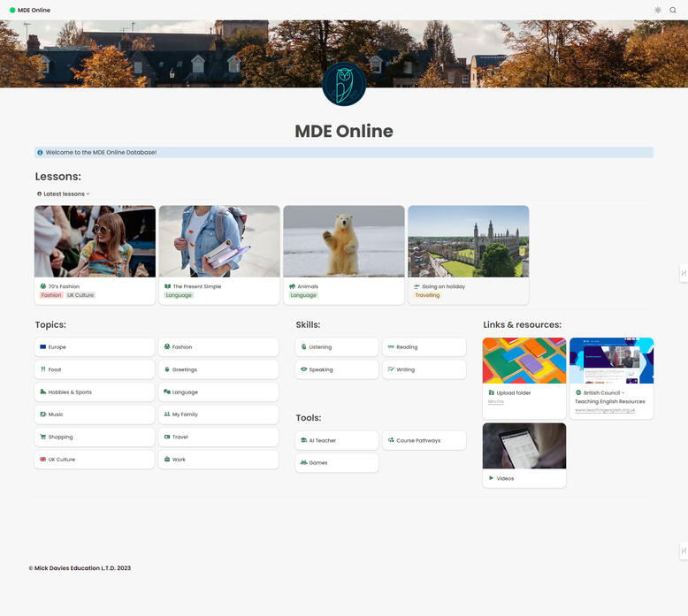Click the AI Teacher graduation cap icon
The image size is (688, 616).
[303, 440]
